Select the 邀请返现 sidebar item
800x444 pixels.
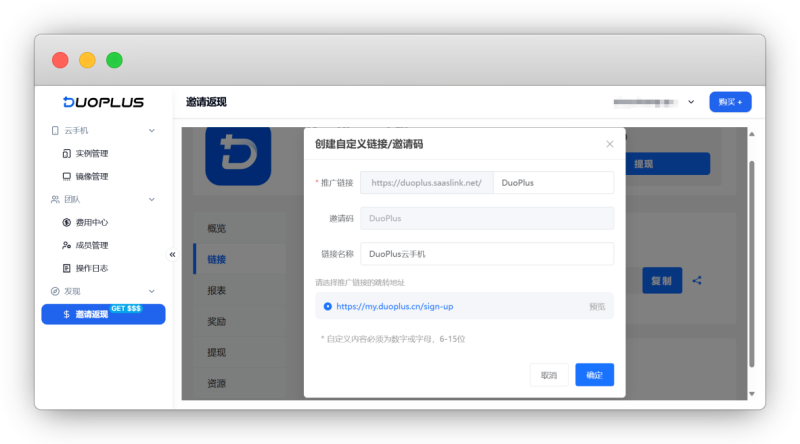[x=104, y=314]
